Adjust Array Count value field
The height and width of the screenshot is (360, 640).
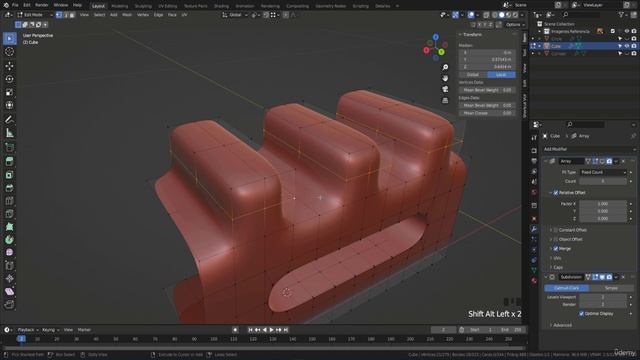click(603, 181)
